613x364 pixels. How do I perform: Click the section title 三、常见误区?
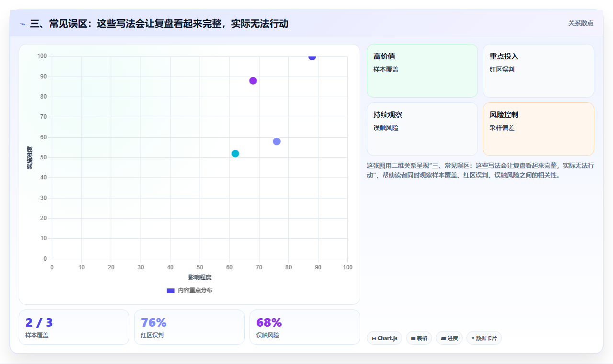point(159,23)
